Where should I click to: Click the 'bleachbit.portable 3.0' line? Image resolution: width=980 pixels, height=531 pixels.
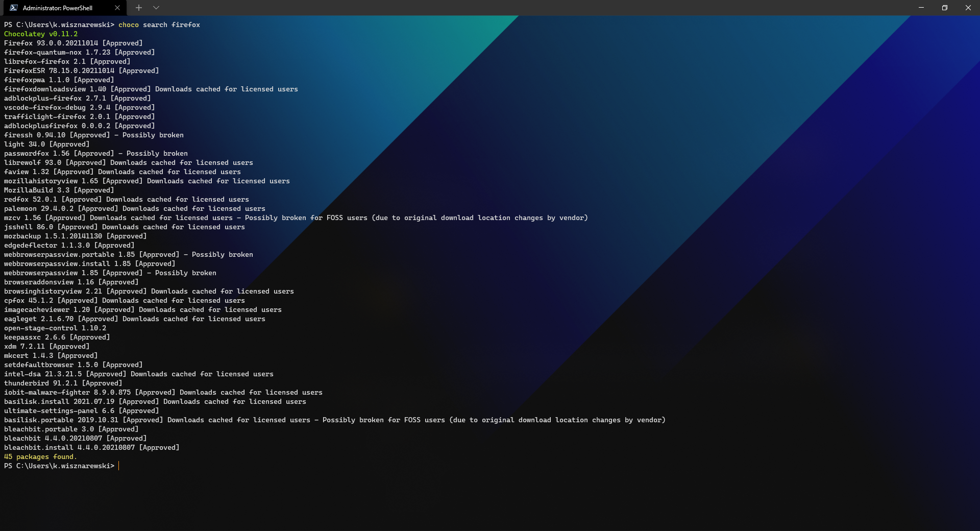pyautogui.click(x=71, y=429)
